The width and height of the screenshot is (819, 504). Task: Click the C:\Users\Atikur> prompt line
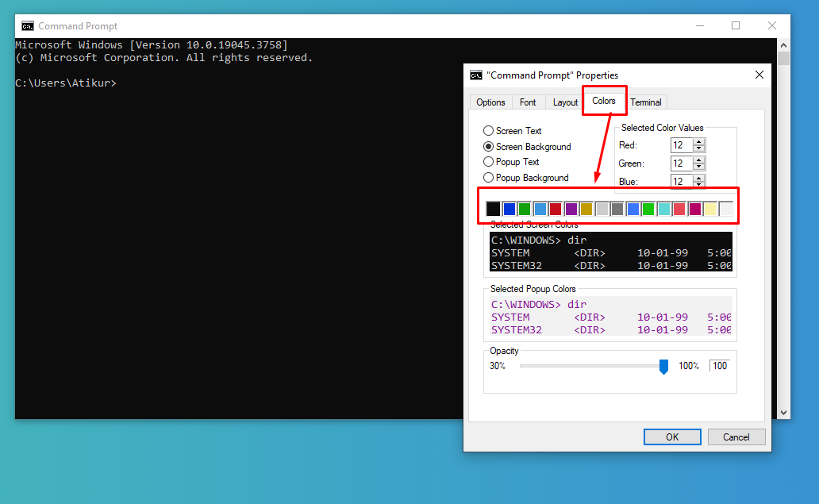[66, 83]
